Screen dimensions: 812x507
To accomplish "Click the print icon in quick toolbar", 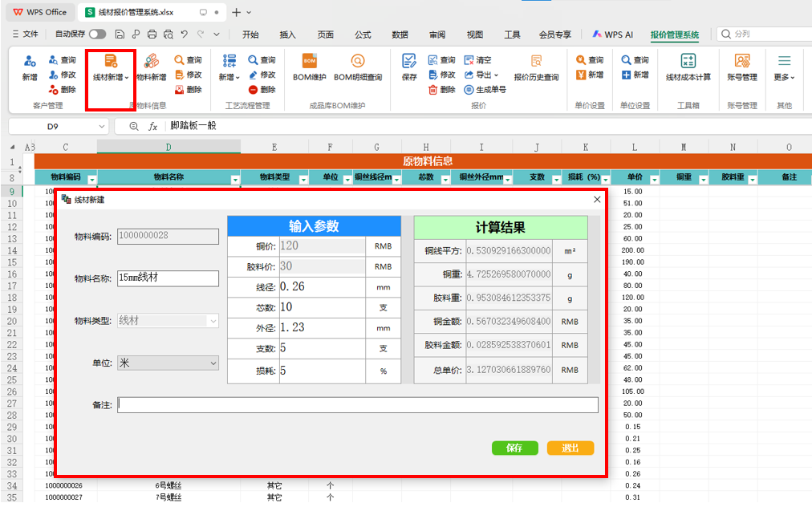I will pos(152,34).
